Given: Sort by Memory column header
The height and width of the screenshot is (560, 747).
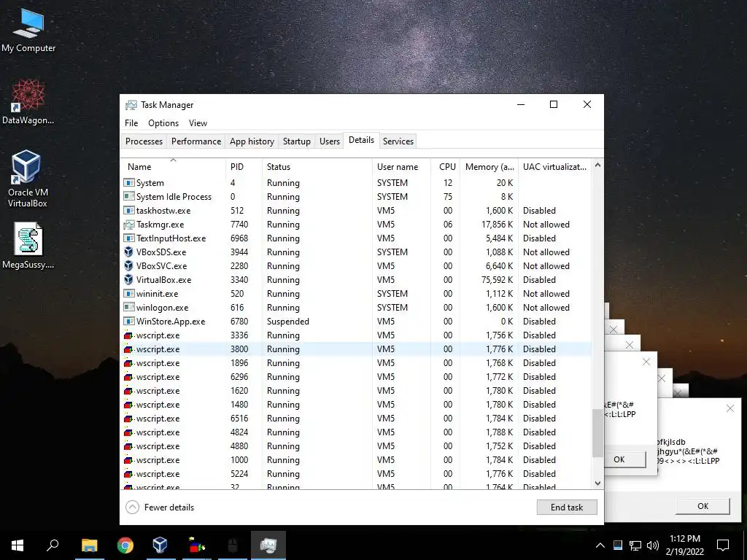Looking at the screenshot, I should 489,167.
